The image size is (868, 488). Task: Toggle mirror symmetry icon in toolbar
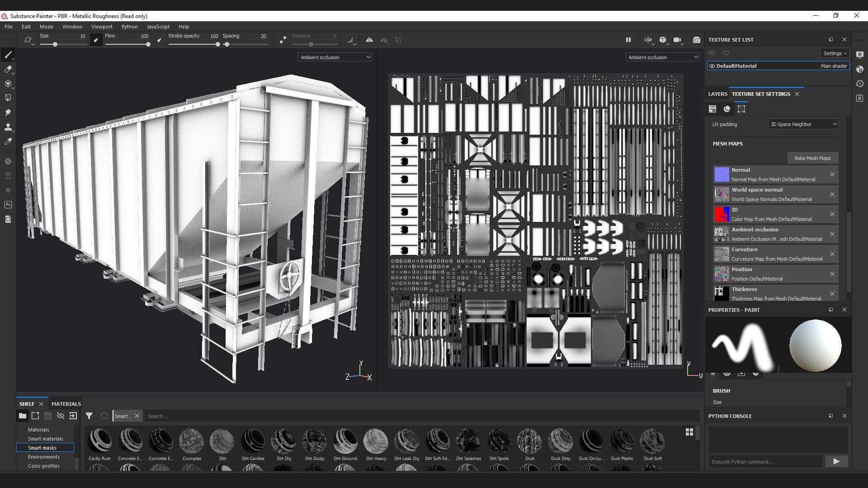tap(369, 40)
